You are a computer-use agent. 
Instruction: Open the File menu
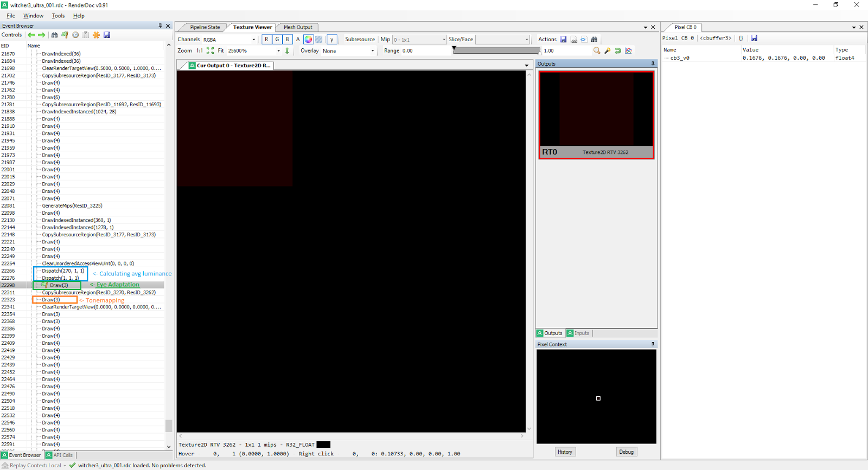pyautogui.click(x=11, y=16)
